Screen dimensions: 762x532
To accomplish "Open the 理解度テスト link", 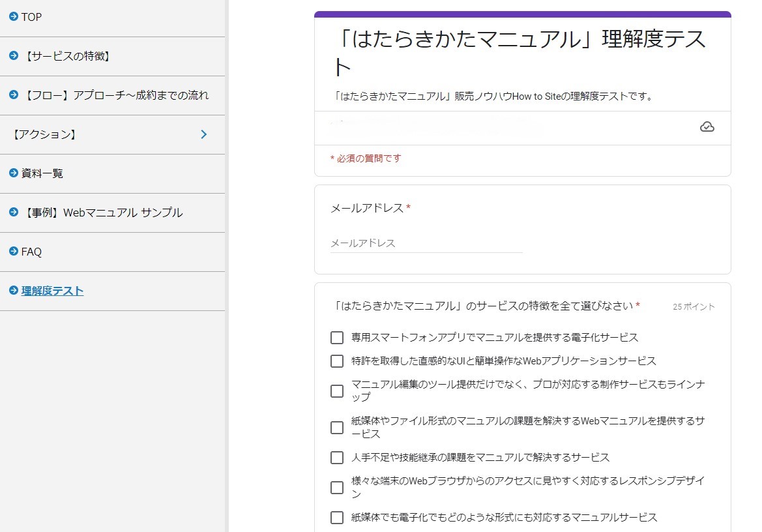I will pyautogui.click(x=52, y=291).
